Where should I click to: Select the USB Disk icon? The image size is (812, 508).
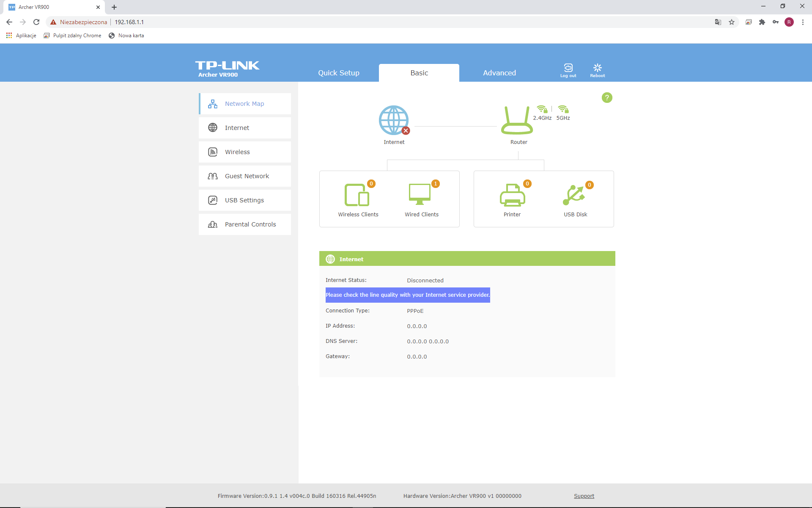(573, 195)
